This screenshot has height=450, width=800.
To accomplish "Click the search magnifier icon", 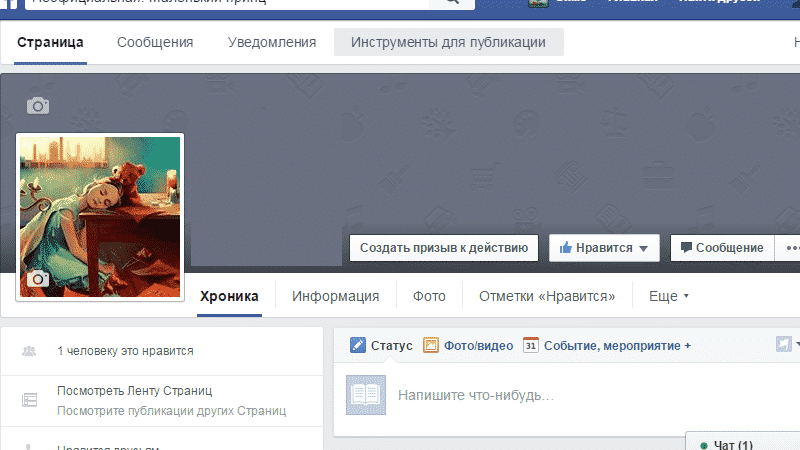I will (452, 2).
